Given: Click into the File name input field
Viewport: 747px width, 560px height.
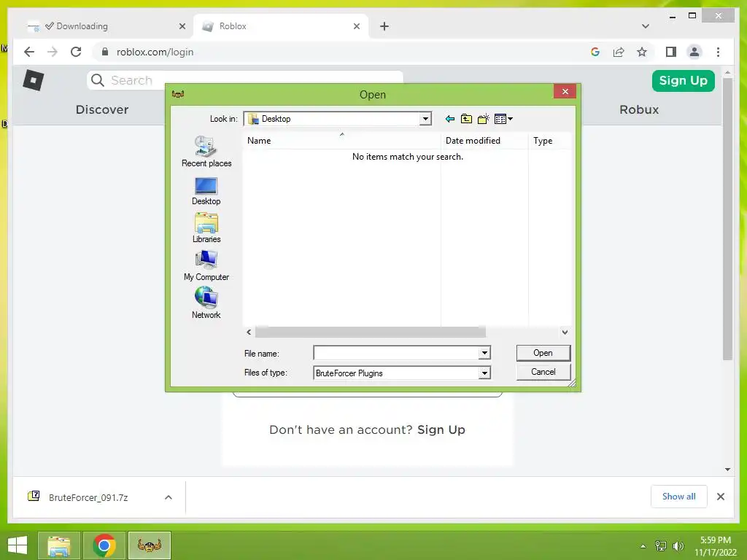Looking at the screenshot, I should (x=396, y=353).
